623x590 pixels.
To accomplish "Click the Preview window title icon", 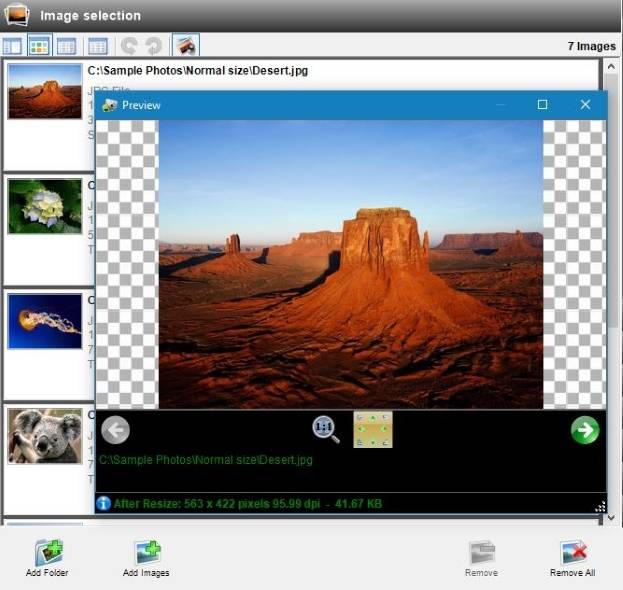I will 109,105.
